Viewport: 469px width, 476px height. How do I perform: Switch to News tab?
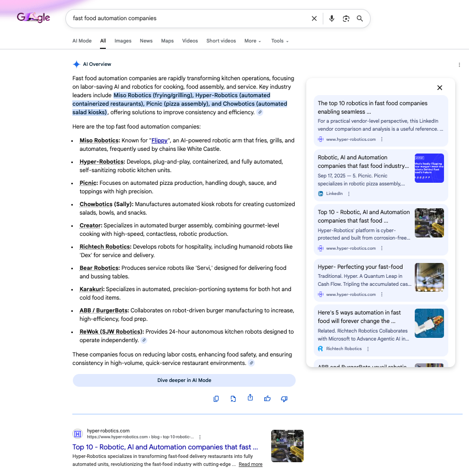click(146, 41)
